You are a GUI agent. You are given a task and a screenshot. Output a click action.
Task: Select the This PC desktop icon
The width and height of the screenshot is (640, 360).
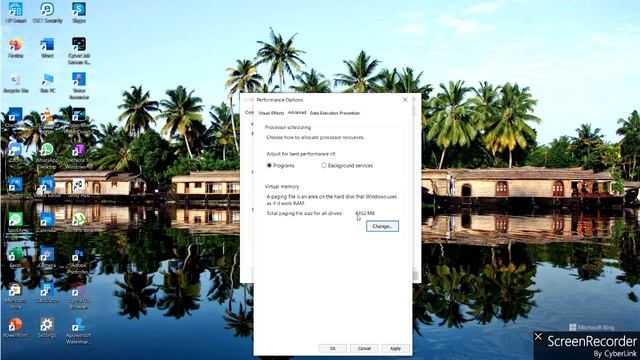(x=47, y=83)
